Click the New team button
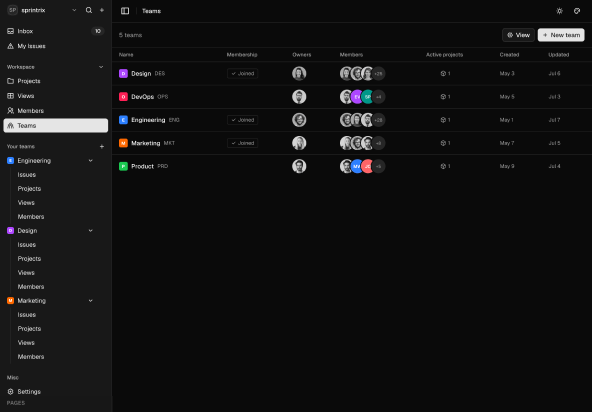 (561, 35)
